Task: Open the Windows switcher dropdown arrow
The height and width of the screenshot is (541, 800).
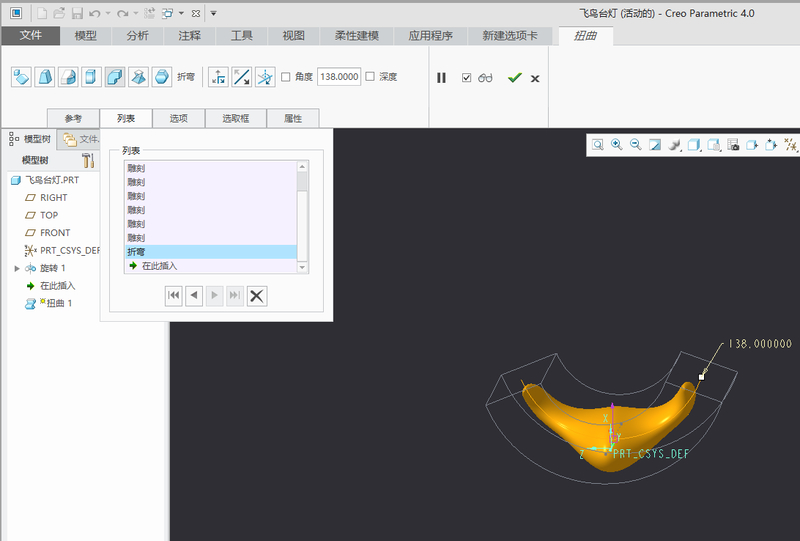Action: pos(181,13)
